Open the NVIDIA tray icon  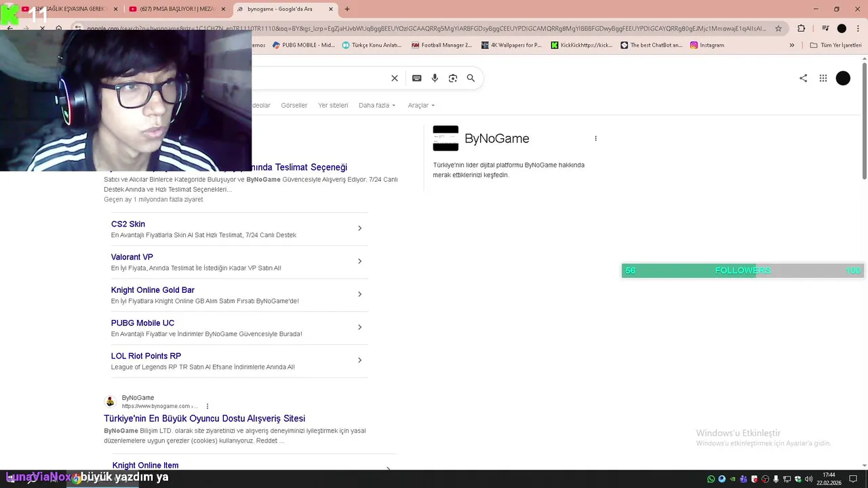coord(732,479)
